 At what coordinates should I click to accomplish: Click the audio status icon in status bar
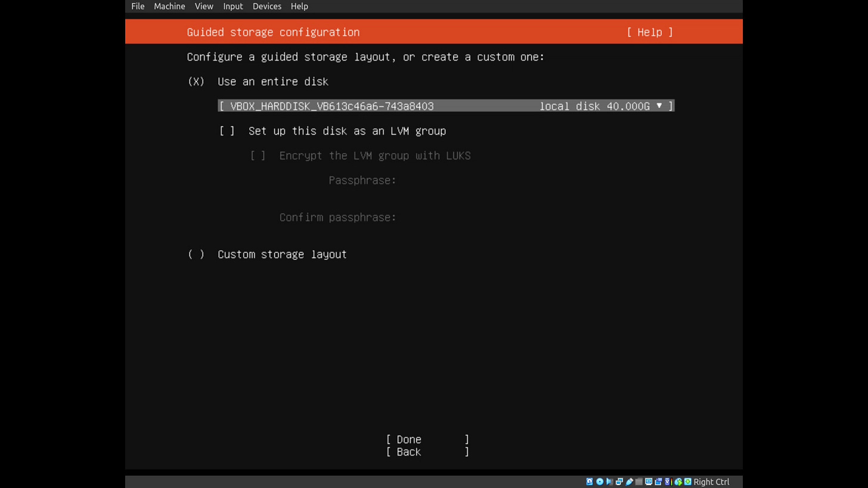pyautogui.click(x=609, y=481)
